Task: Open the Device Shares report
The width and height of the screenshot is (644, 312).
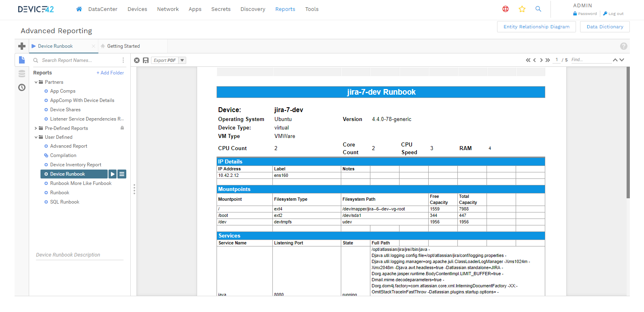Action: click(65, 110)
